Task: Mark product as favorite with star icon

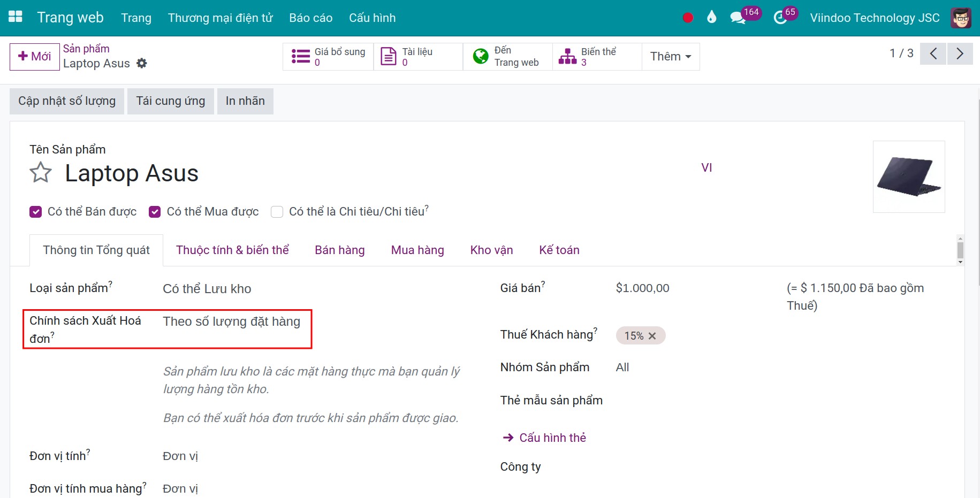Action: coord(41,173)
